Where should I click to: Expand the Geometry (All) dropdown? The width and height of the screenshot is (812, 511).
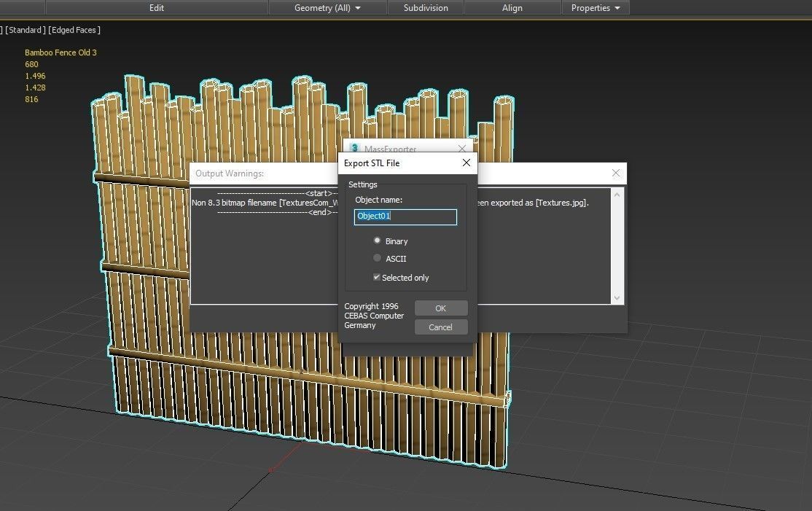pyautogui.click(x=327, y=8)
